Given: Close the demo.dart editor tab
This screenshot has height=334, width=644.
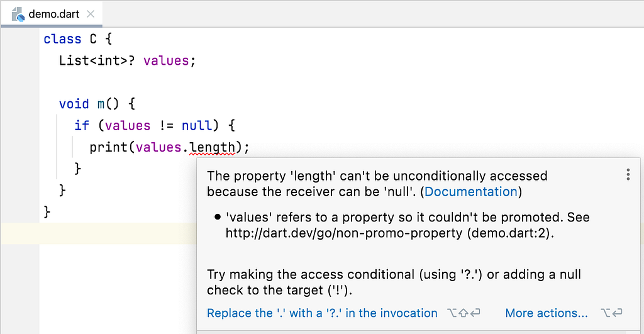Looking at the screenshot, I should 90,13.
